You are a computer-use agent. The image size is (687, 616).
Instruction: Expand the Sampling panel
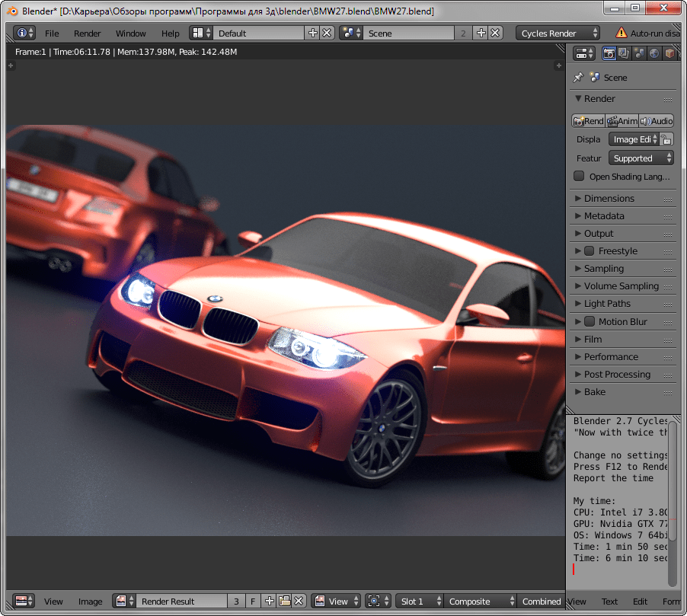pyautogui.click(x=603, y=269)
